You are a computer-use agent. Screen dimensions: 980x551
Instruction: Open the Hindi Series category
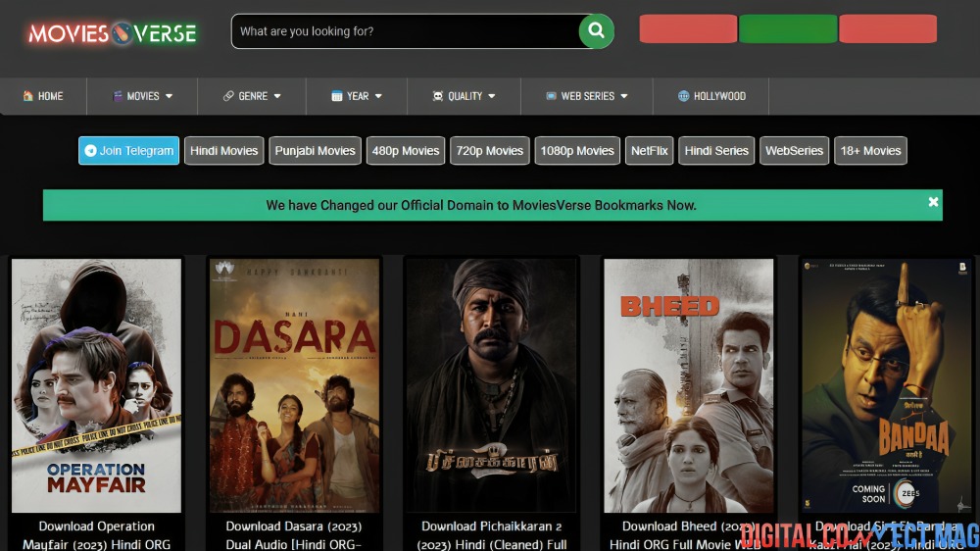pyautogui.click(x=716, y=151)
